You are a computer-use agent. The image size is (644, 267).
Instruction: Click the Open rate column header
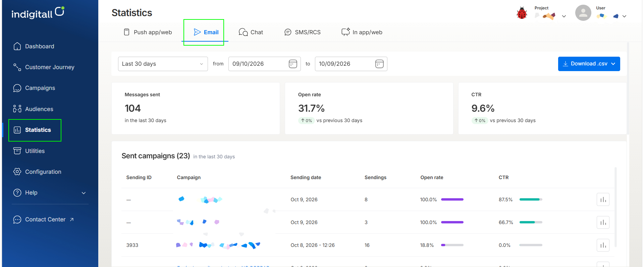[432, 177]
